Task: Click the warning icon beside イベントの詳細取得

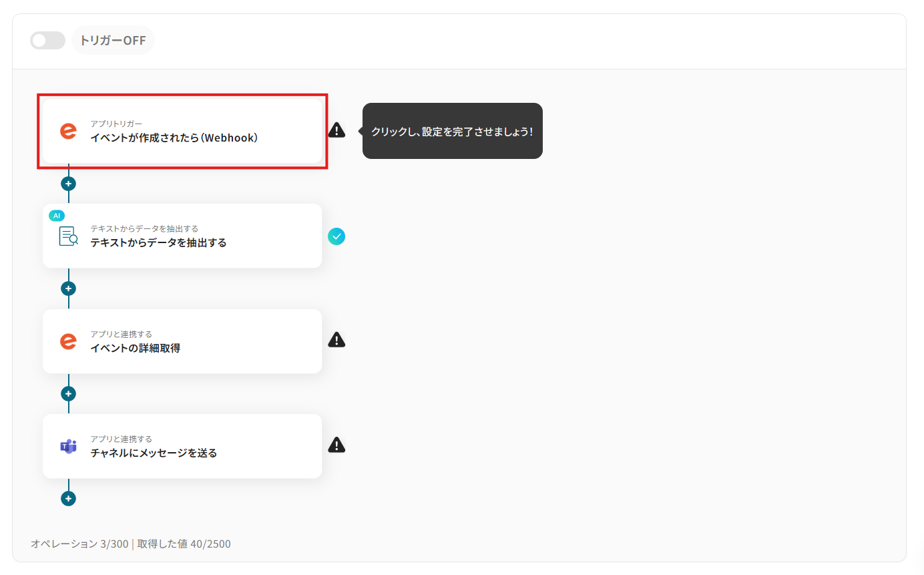Action: (x=336, y=340)
